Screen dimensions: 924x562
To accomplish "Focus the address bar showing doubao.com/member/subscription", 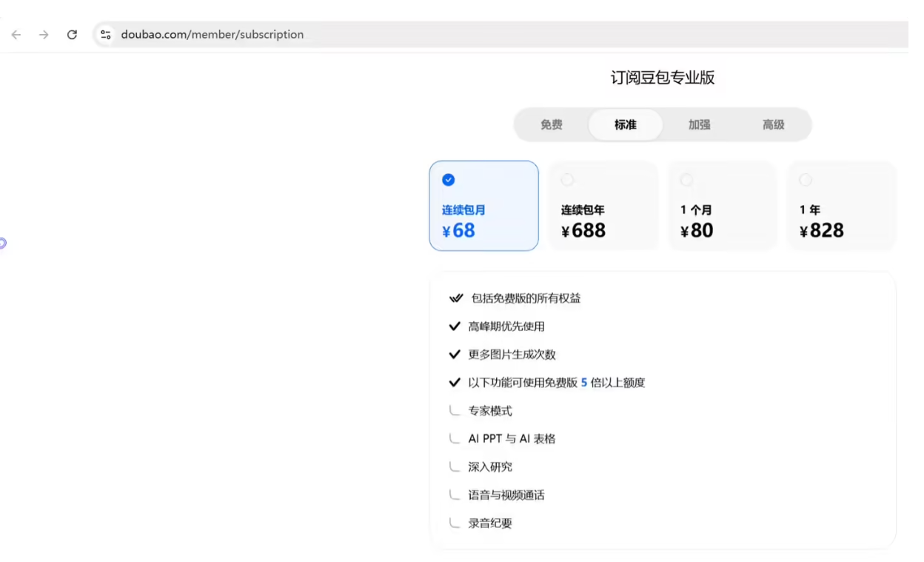I will pos(501,35).
